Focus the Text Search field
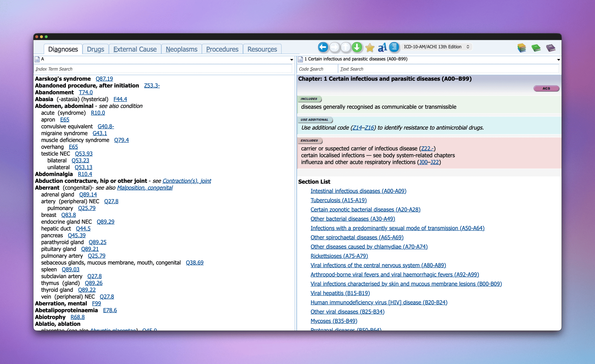The width and height of the screenshot is (595, 364). tap(448, 69)
